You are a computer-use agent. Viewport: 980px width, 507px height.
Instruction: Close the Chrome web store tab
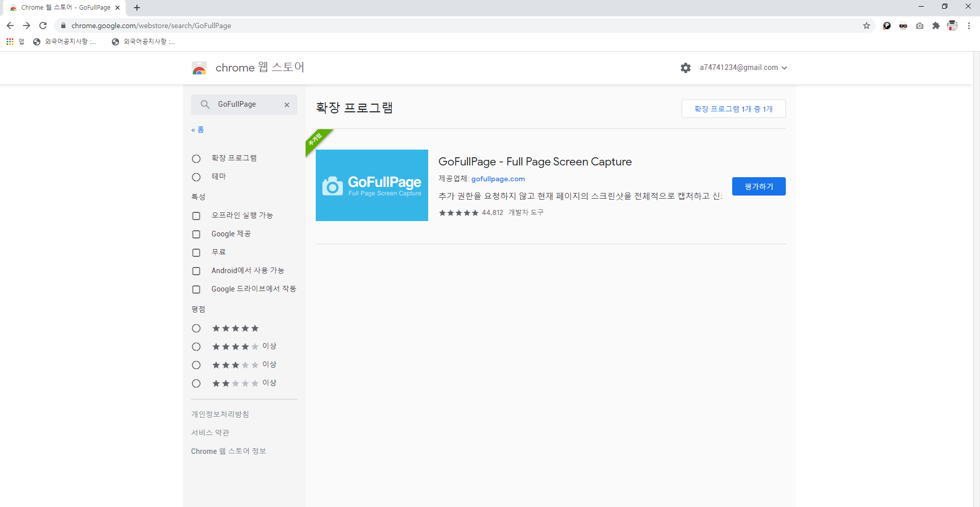[x=118, y=8]
